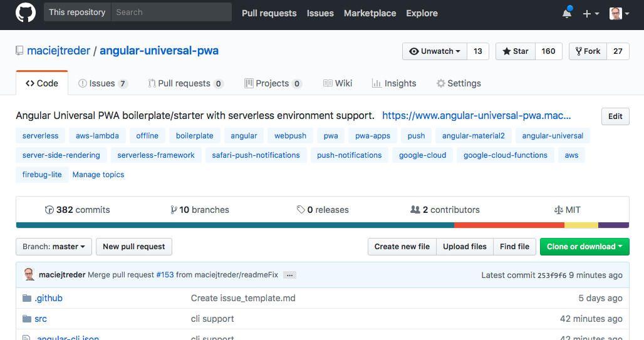Click Issues in top navigation
Image resolution: width=644 pixels, height=340 pixels.
(320, 13)
